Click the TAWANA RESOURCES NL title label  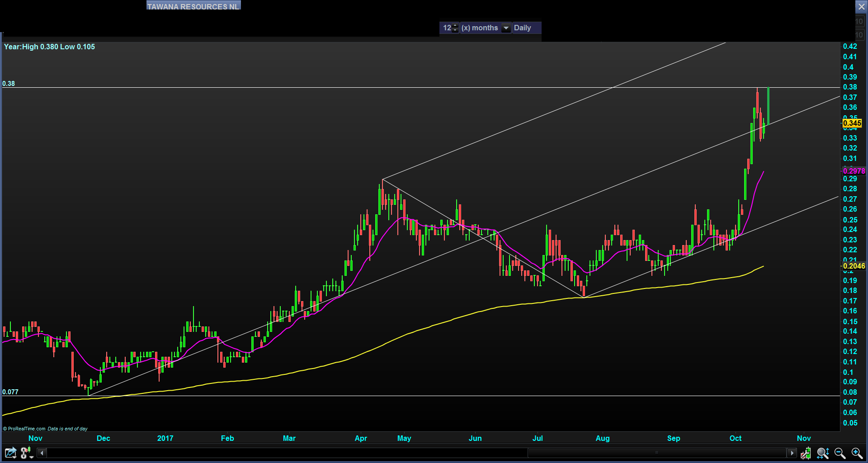193,6
